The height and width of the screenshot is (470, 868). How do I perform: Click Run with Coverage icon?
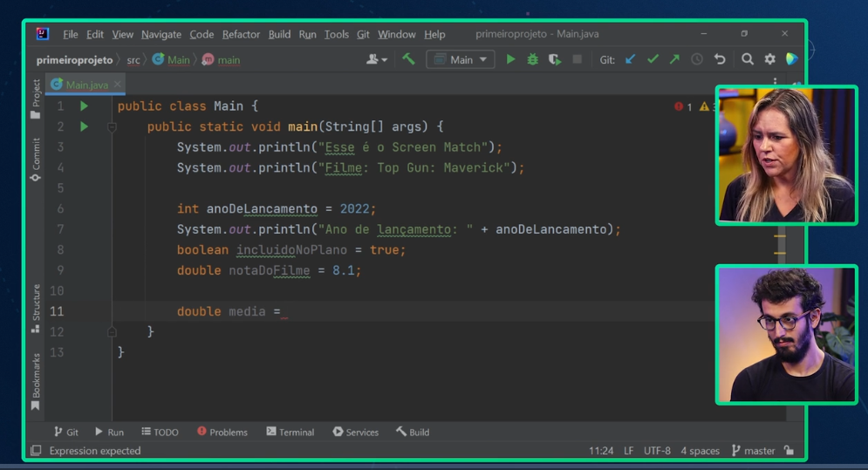tap(554, 59)
